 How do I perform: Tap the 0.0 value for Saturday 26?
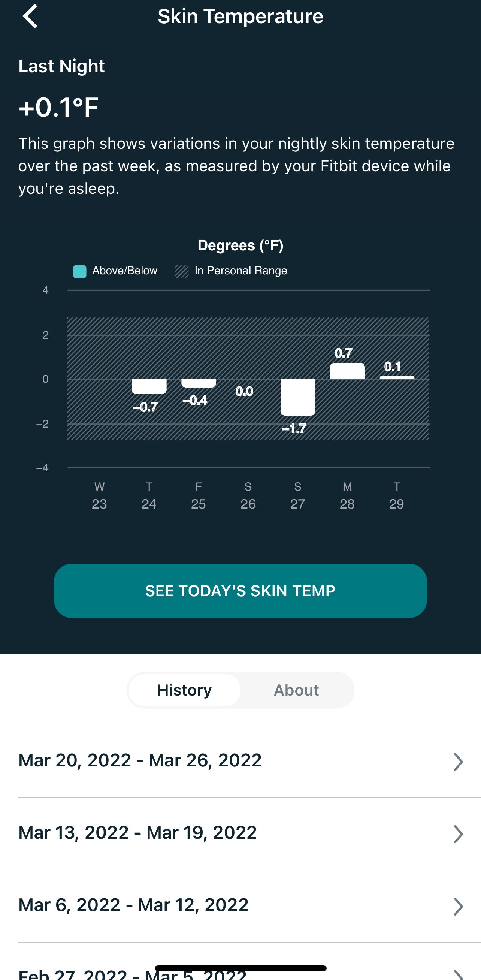coord(244,392)
